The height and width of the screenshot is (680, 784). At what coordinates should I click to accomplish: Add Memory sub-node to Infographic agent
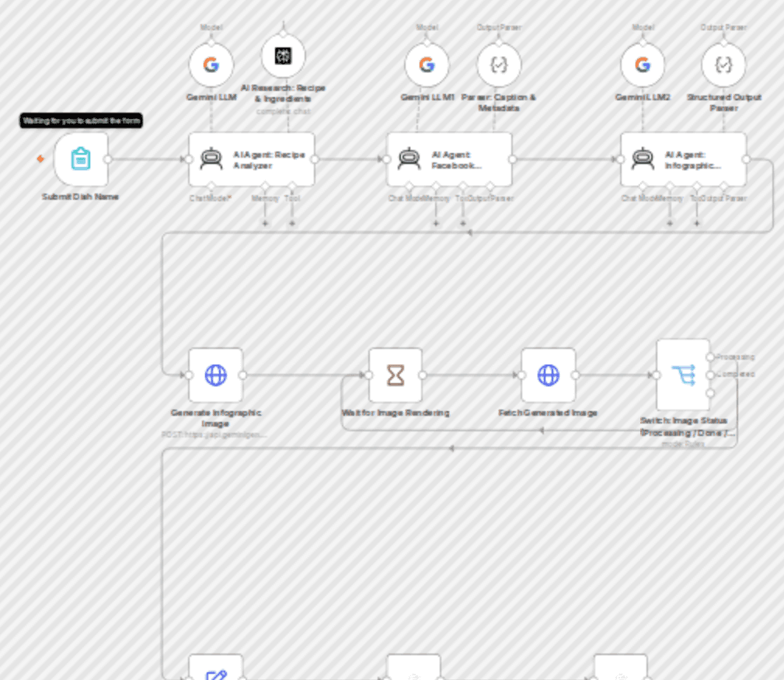pos(670,223)
